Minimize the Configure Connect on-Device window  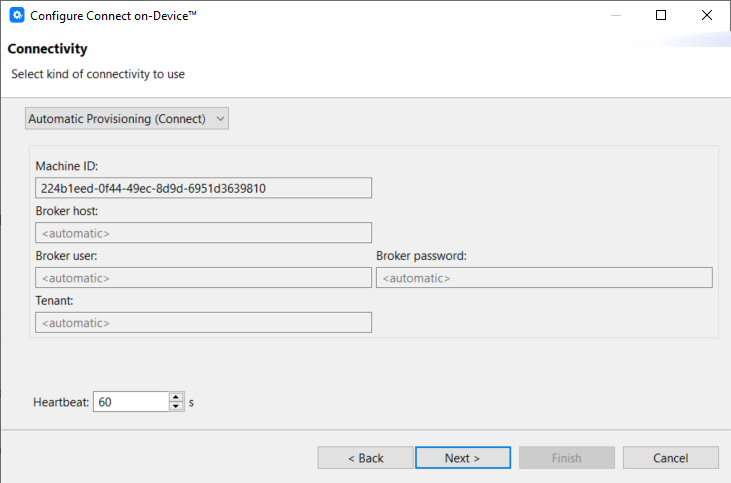(x=614, y=16)
